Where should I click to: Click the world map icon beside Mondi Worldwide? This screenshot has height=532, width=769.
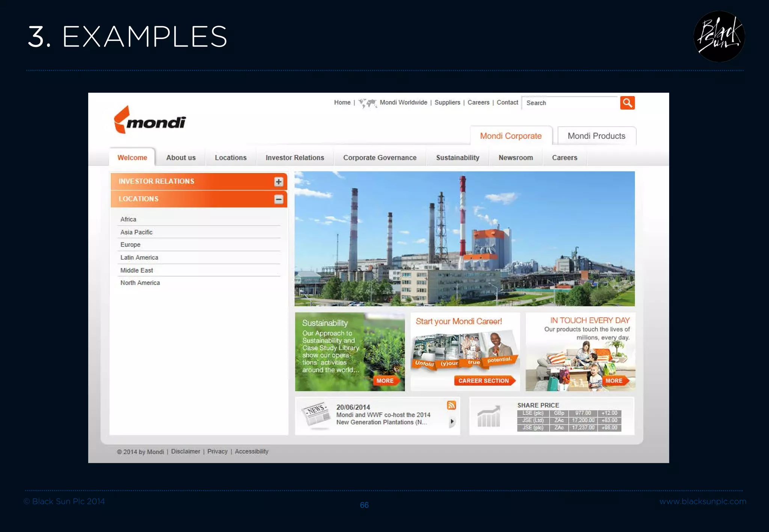click(368, 103)
